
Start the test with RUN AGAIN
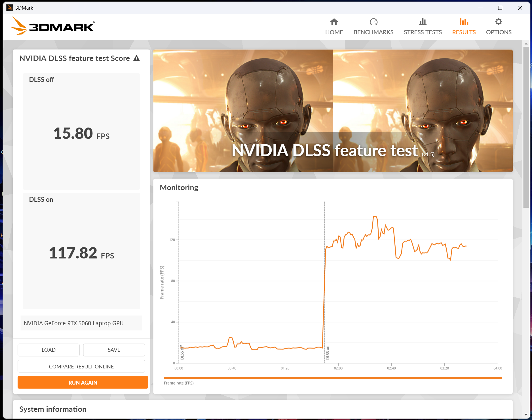[x=83, y=383]
